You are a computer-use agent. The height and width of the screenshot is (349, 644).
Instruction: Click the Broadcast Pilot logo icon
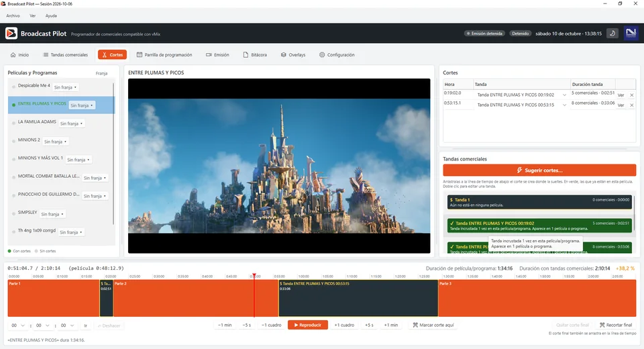11,34
